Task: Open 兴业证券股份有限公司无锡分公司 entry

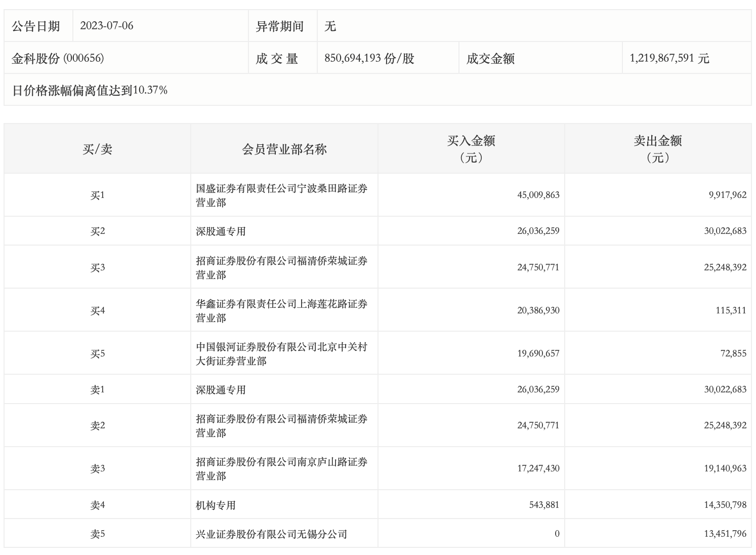Action: click(x=271, y=534)
